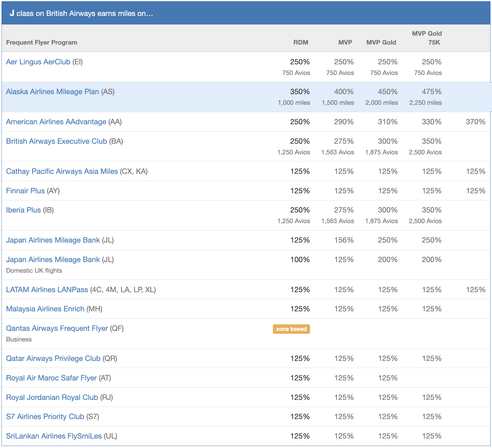Open Alaska Airlines Mileage Plan link
Viewport: 492px width, 448px height.
53,92
